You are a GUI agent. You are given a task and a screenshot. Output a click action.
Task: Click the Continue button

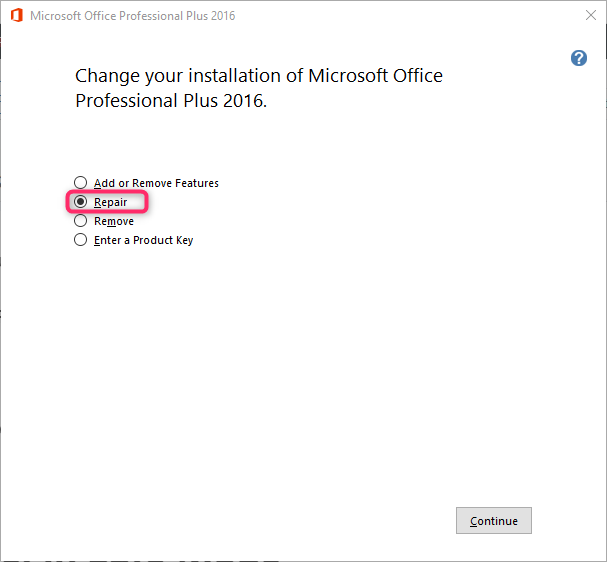[x=494, y=521]
